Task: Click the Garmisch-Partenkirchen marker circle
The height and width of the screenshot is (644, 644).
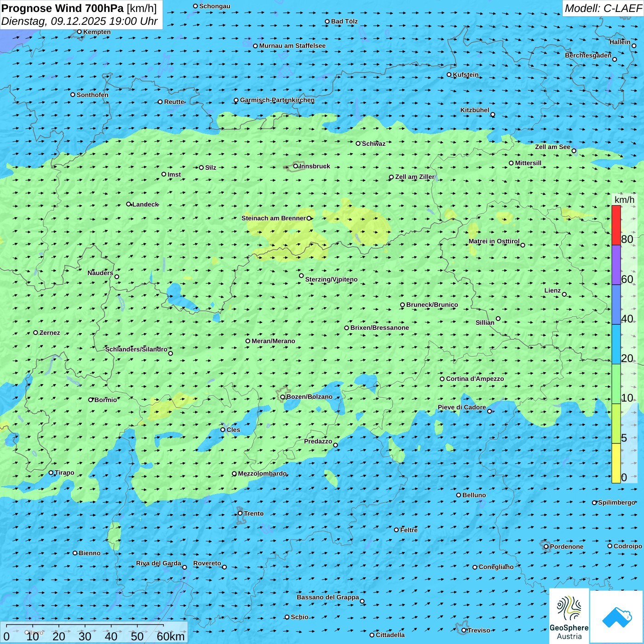Action: tap(236, 100)
